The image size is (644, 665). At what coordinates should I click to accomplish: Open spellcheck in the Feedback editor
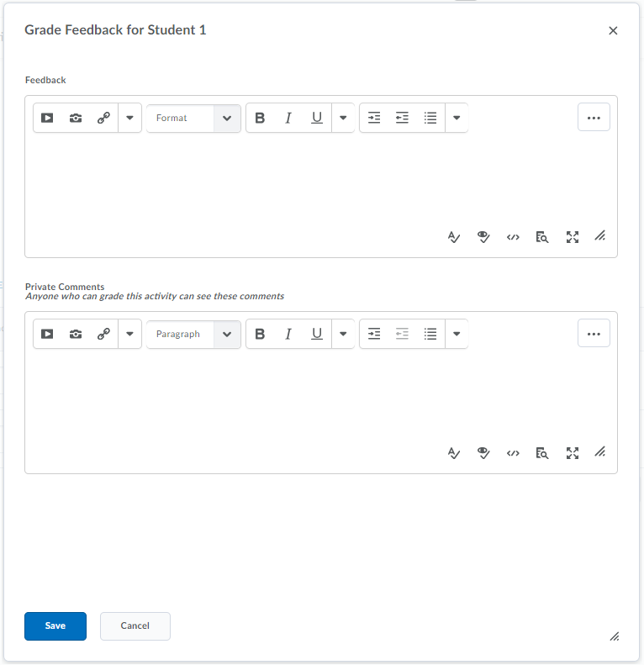click(454, 237)
